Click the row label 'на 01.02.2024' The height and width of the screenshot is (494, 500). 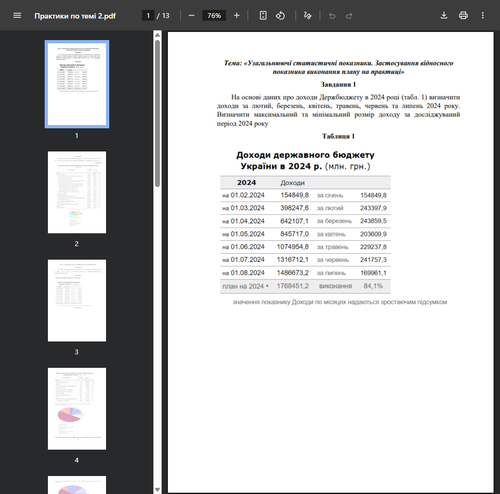click(x=243, y=195)
